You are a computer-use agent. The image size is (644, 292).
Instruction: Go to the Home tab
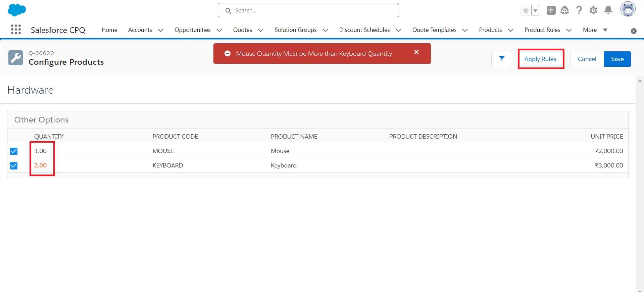click(109, 30)
